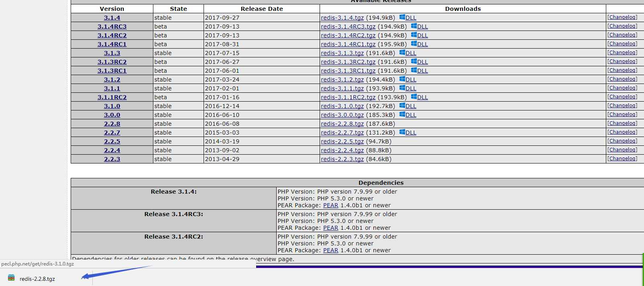Download Windows DLL for redis-3.1.2
Screen dimensions: 644x286
click(x=408, y=80)
